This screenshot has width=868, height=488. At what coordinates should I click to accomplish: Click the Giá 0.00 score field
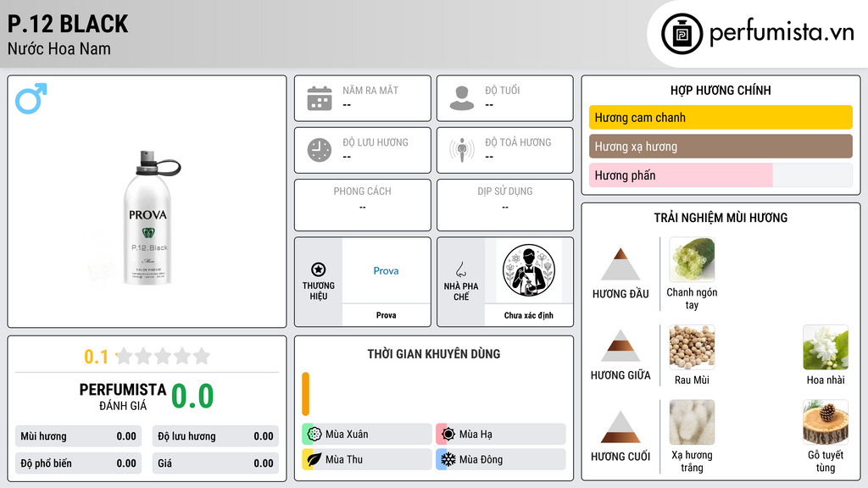pos(215,463)
